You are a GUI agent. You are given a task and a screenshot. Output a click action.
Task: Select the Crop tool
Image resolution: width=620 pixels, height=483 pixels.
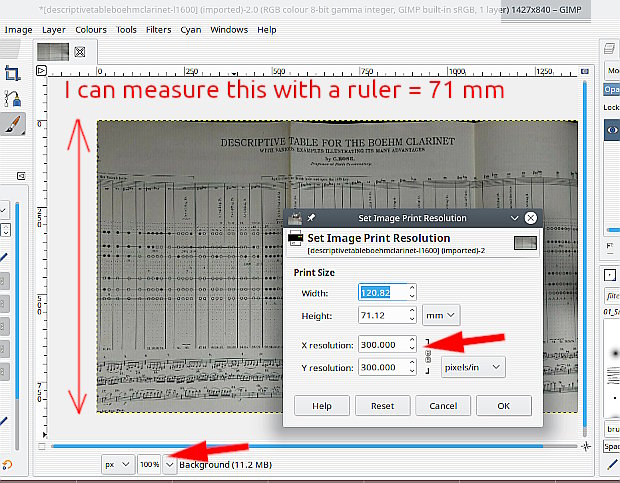[12, 73]
